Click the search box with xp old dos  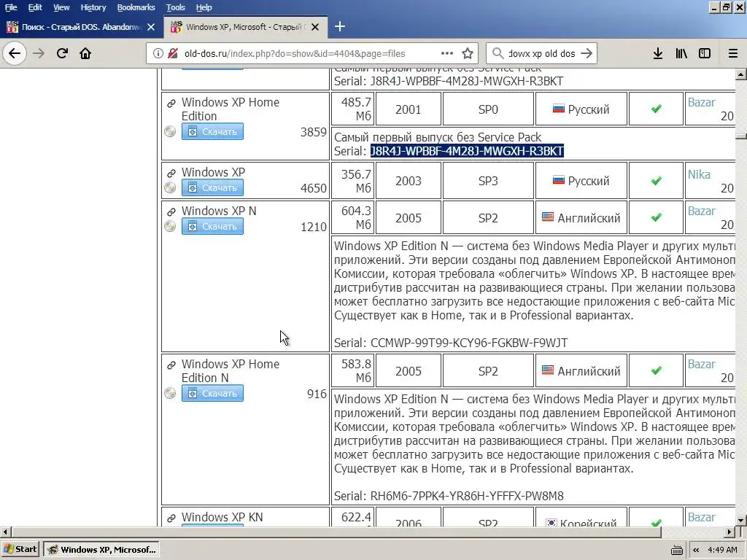click(x=542, y=53)
